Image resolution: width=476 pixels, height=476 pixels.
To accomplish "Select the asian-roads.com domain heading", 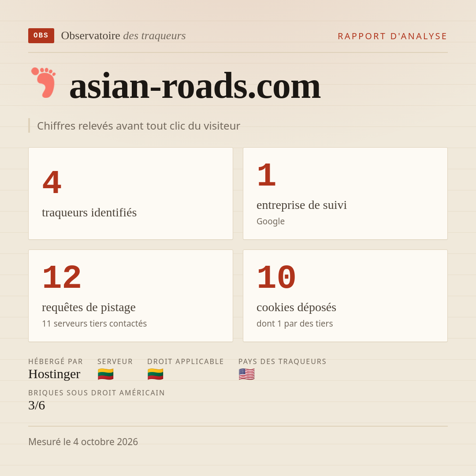I will [x=195, y=86].
